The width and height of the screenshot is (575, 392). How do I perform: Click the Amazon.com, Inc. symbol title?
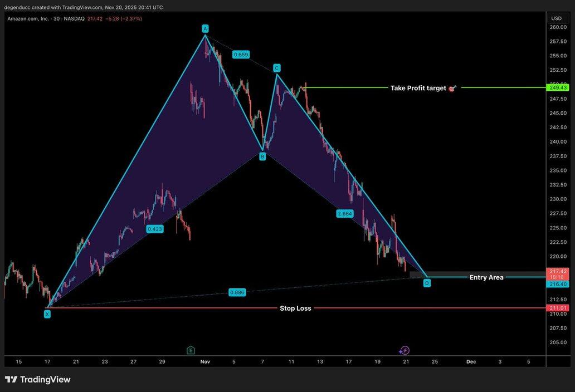pos(28,19)
